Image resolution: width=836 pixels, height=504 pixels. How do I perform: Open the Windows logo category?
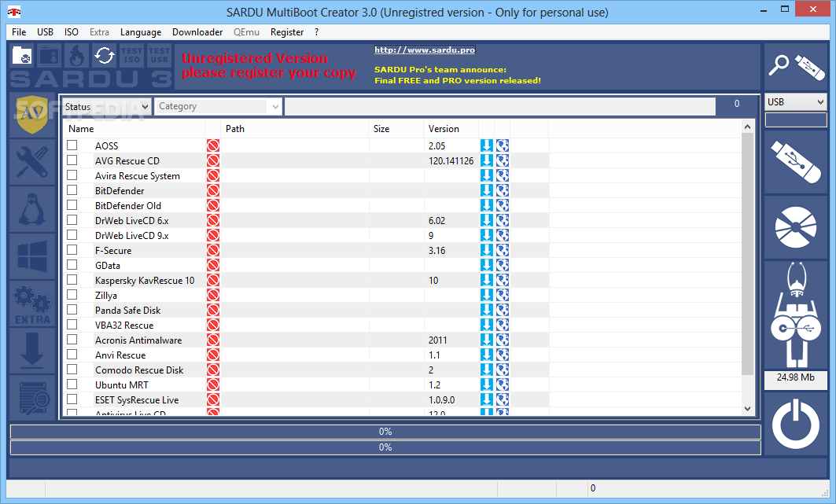tap(32, 257)
